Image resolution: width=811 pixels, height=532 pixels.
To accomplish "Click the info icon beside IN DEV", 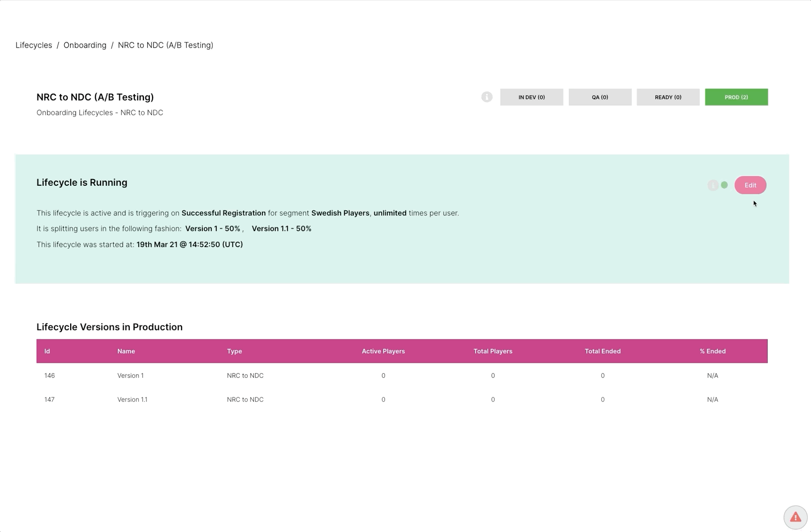I will pos(487,97).
